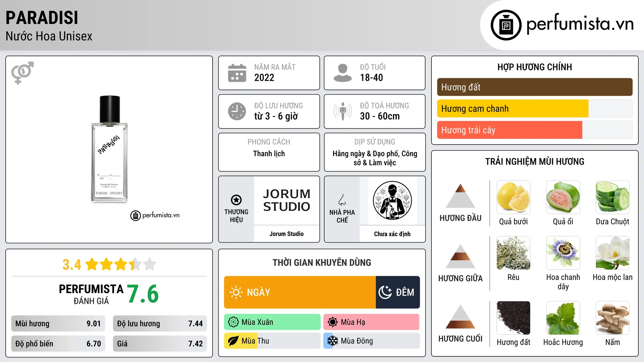
Task: Click the snowflake icon for Mùa Đông
Action: pos(333,341)
